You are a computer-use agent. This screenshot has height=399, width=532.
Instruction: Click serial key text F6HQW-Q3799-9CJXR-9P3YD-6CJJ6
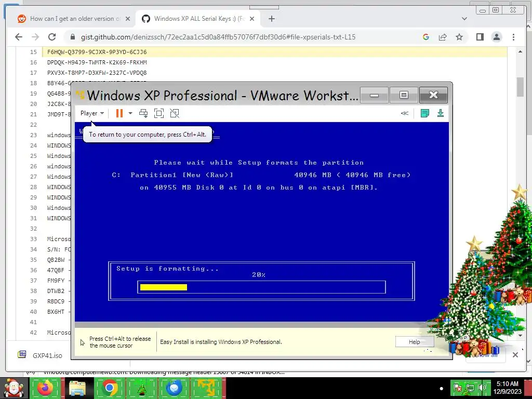point(97,52)
